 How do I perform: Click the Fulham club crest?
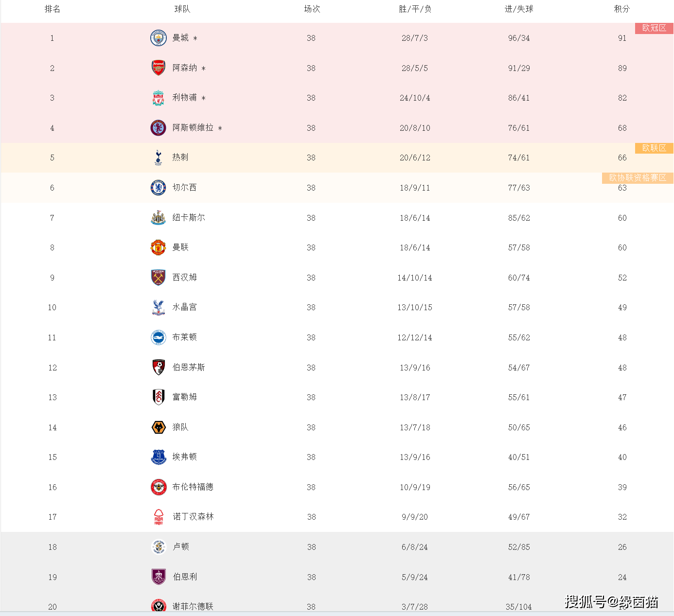159,397
